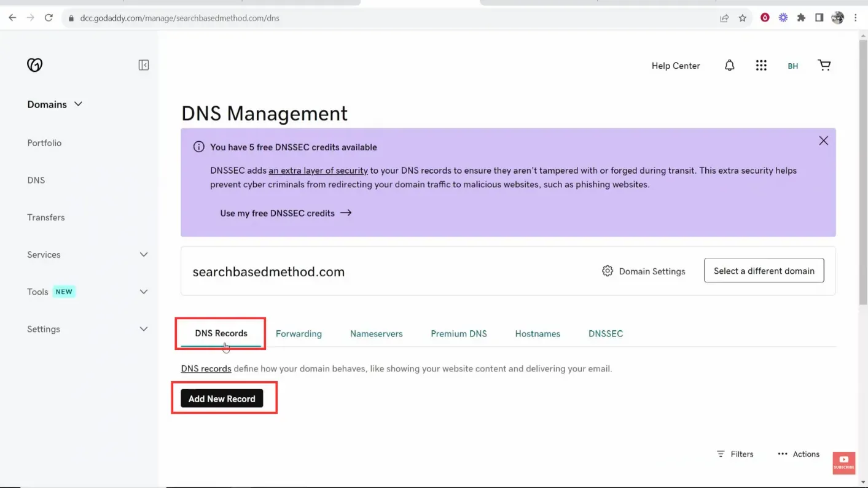868x488 pixels.
Task: Click the red Opera-style extension icon
Action: click(x=765, y=18)
